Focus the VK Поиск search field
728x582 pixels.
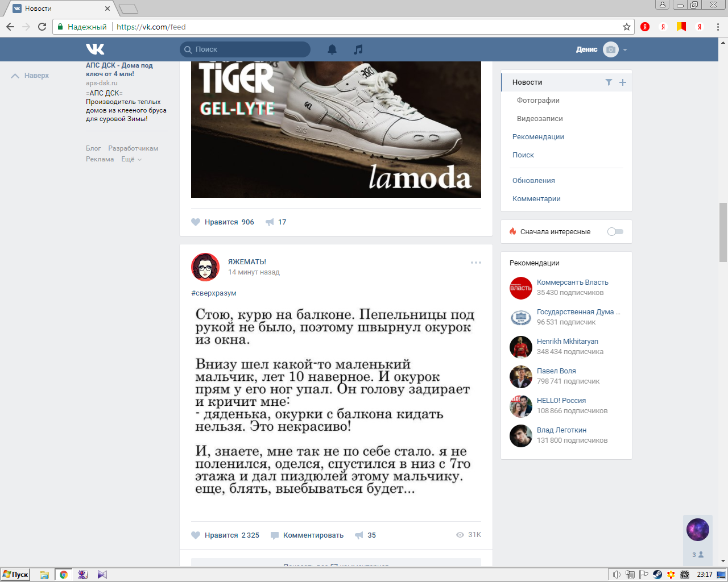(245, 49)
